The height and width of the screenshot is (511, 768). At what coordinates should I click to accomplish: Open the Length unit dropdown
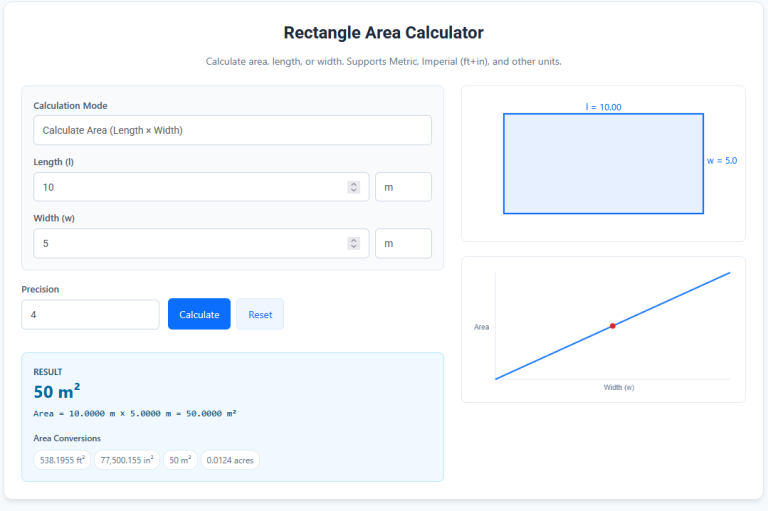pos(403,187)
